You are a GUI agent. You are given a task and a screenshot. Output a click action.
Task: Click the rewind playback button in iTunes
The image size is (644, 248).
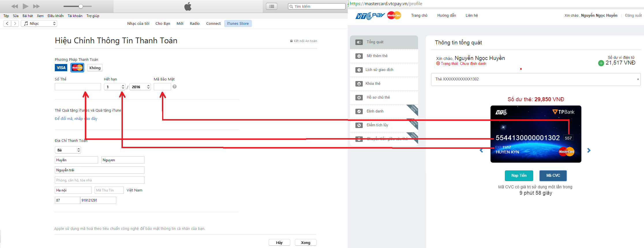click(x=14, y=6)
